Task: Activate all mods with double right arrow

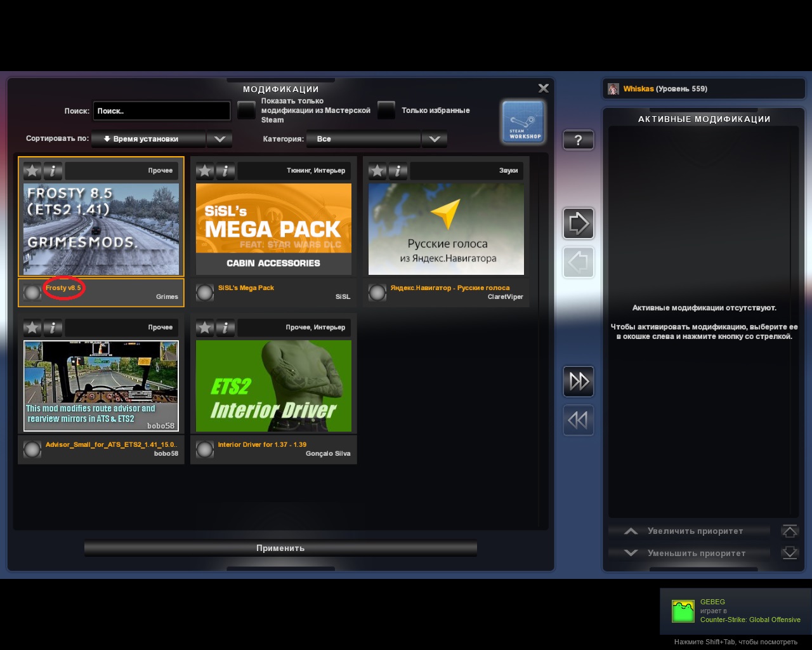Action: point(578,381)
